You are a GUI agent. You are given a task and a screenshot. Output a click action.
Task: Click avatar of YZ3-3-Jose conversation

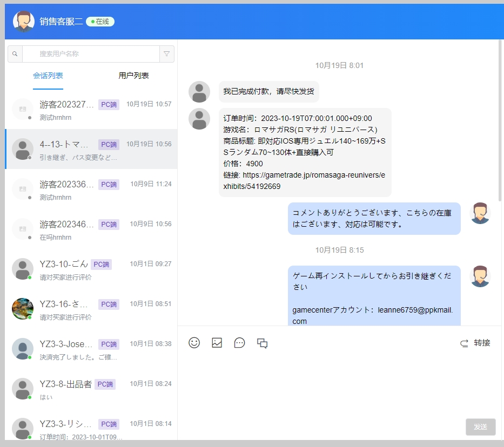(x=23, y=349)
